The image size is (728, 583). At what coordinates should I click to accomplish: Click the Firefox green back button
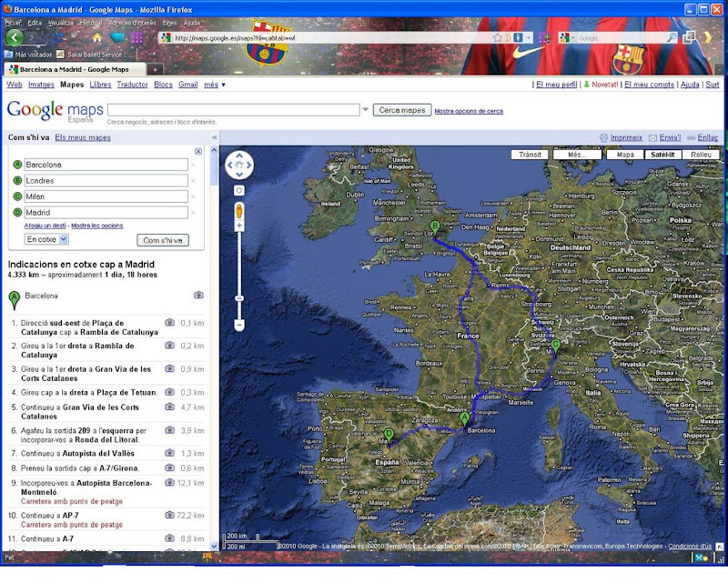(15, 37)
